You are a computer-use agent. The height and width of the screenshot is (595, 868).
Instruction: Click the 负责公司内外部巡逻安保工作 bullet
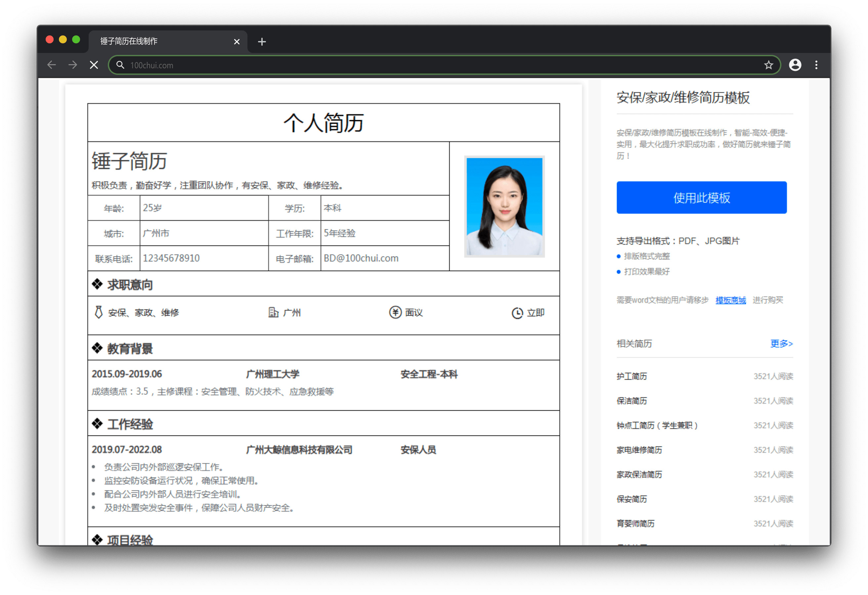pos(164,467)
